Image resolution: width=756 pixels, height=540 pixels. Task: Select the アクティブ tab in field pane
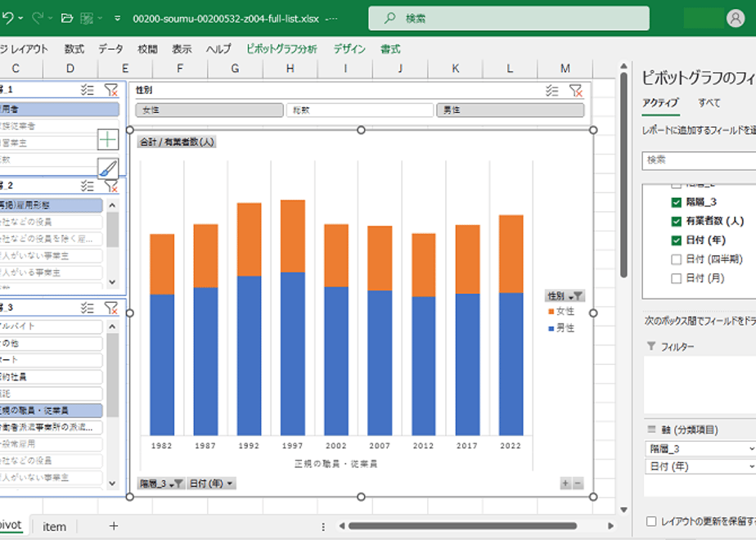click(x=660, y=103)
